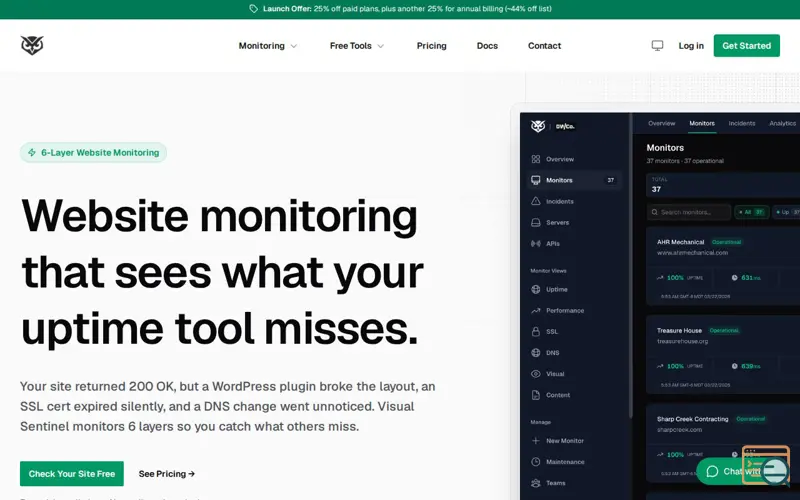
Task: Click the SSL padlock icon
Action: (x=536, y=332)
